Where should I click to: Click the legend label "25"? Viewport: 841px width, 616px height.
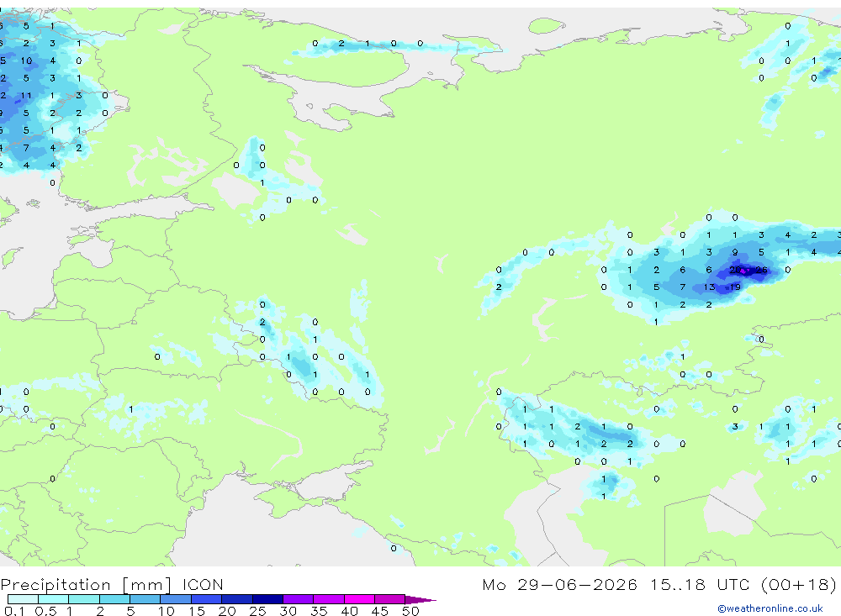[x=257, y=611]
